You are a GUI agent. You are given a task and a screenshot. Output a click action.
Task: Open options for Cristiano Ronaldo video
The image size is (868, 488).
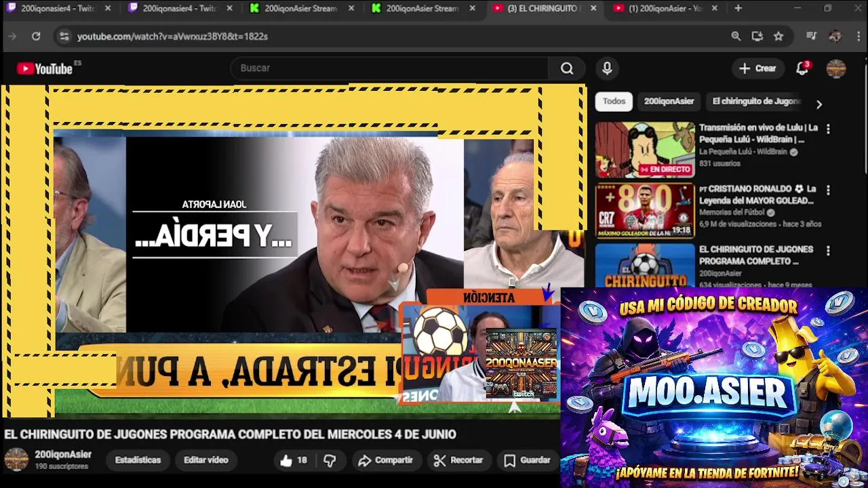tap(828, 190)
